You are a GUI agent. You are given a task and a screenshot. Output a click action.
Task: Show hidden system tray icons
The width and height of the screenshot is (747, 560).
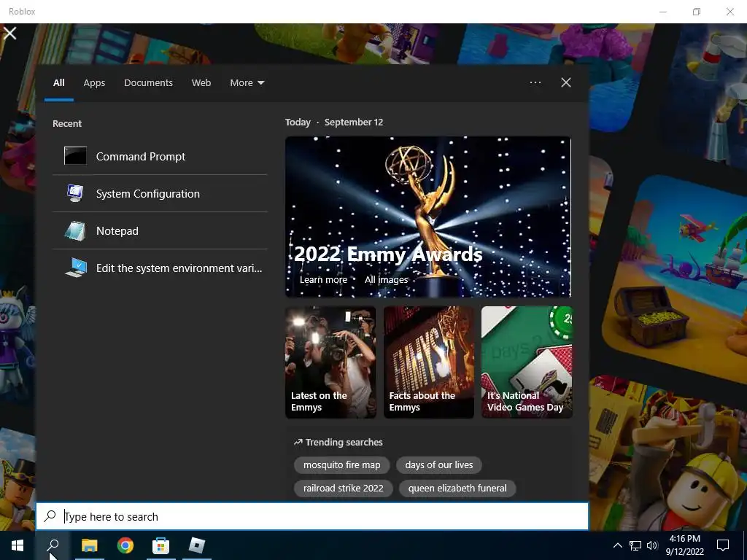[x=617, y=545]
